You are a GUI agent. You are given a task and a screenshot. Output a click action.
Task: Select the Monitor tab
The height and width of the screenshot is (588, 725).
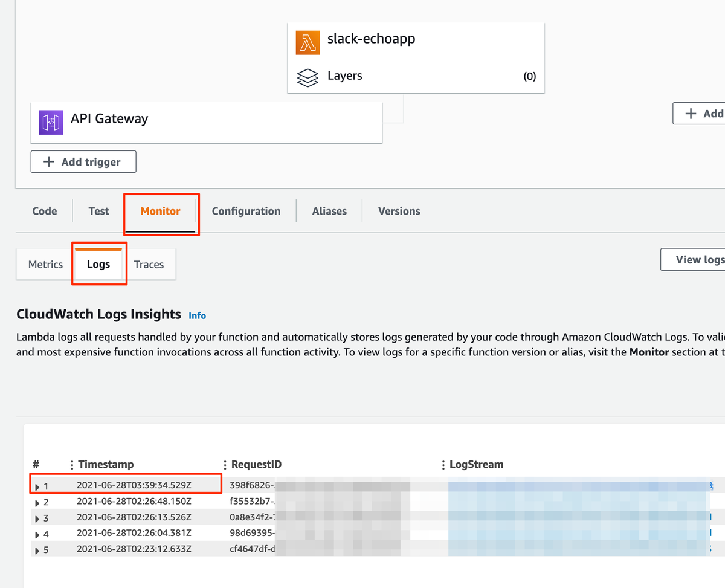point(161,211)
